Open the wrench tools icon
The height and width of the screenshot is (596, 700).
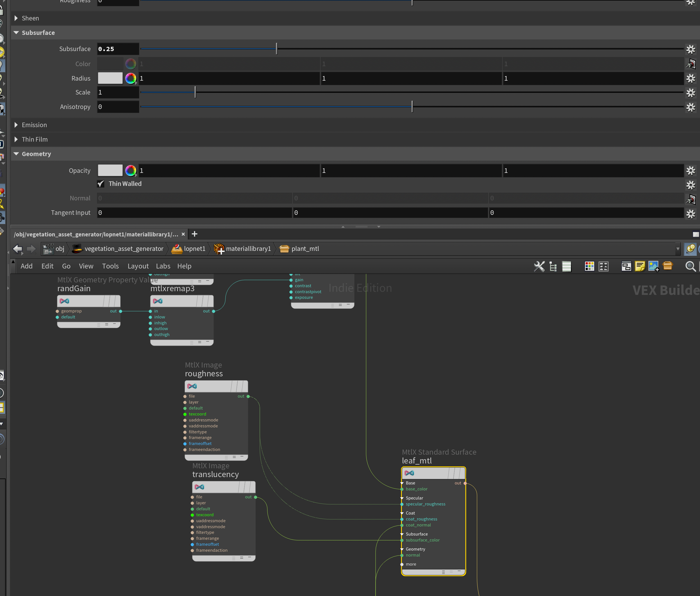point(539,266)
